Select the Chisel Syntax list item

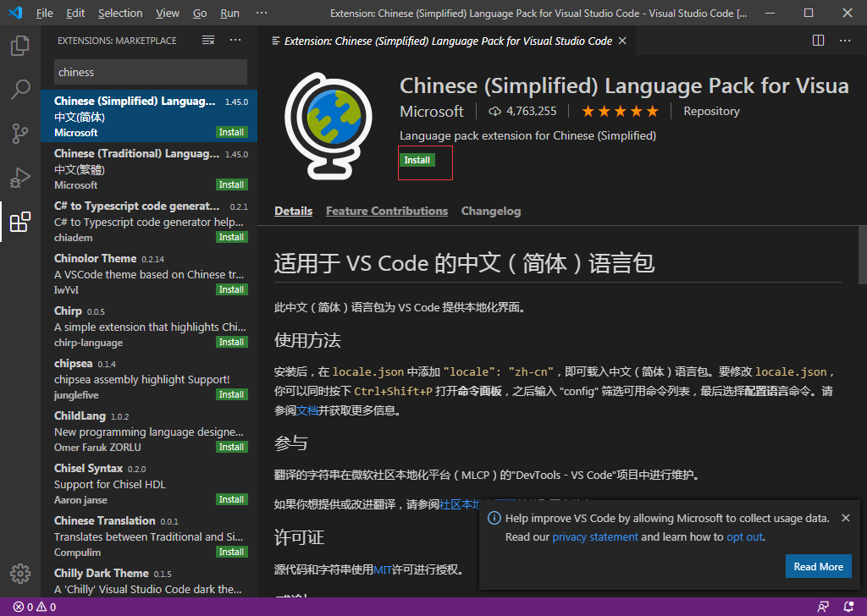click(x=149, y=483)
